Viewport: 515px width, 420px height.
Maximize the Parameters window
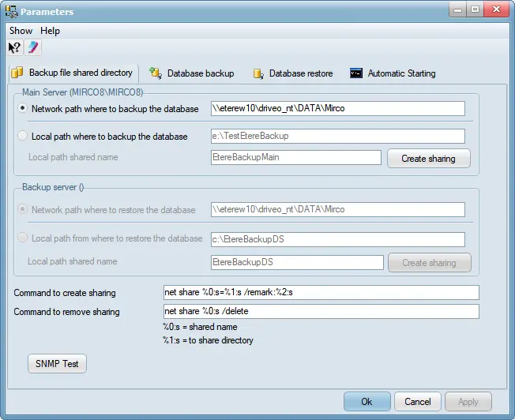[x=476, y=10]
